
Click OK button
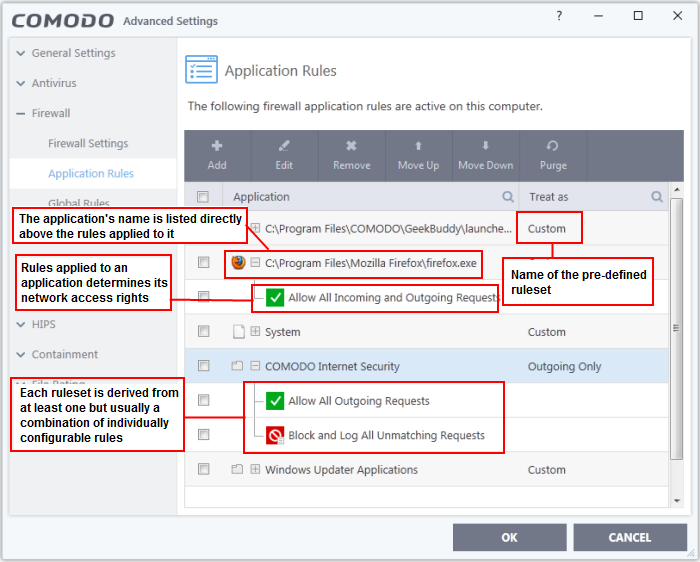pos(509,537)
